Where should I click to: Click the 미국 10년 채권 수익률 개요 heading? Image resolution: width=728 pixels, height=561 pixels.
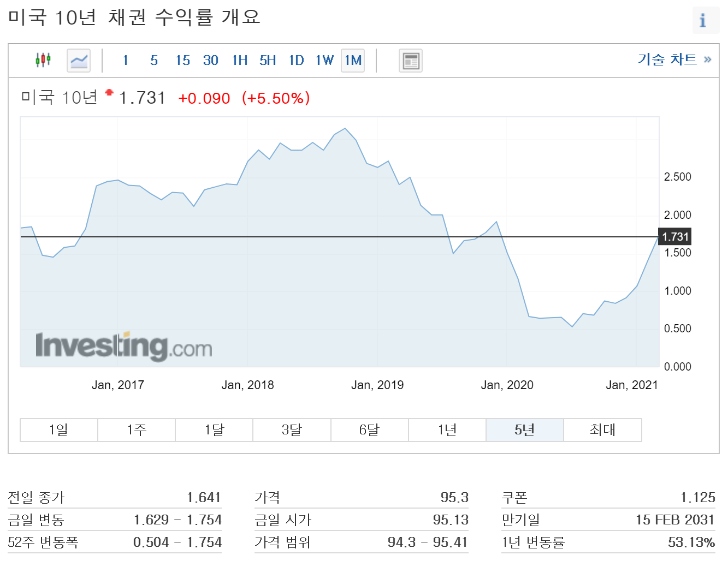tap(134, 17)
